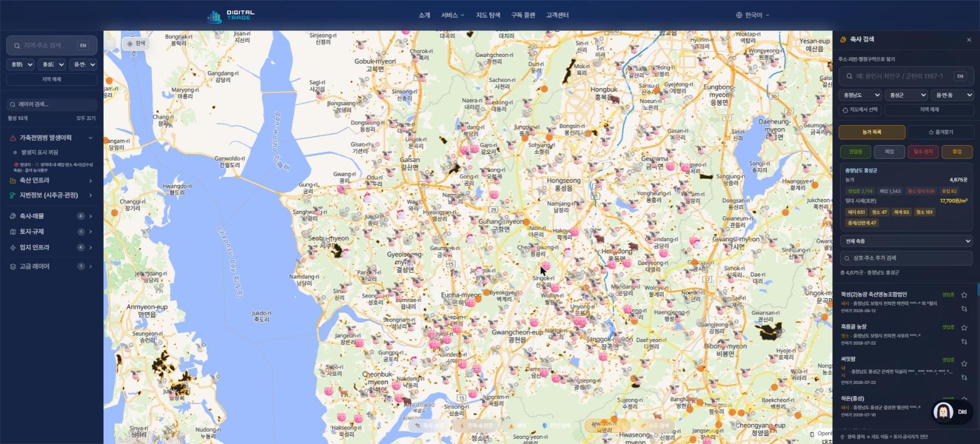Click the globe language icon
This screenshot has height=444, width=980.
click(739, 15)
